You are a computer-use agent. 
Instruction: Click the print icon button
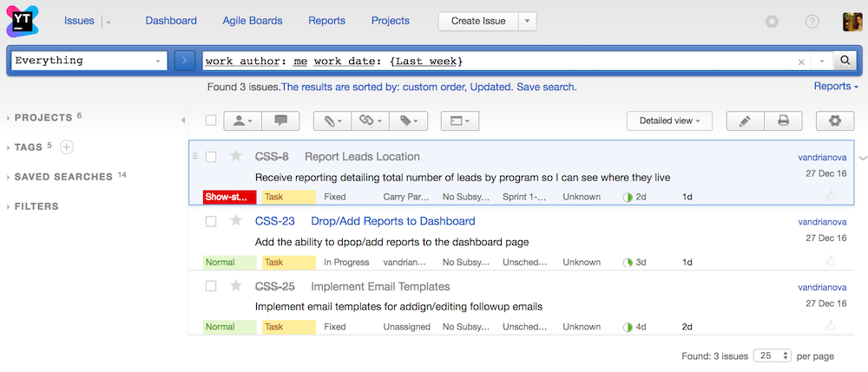(x=783, y=121)
